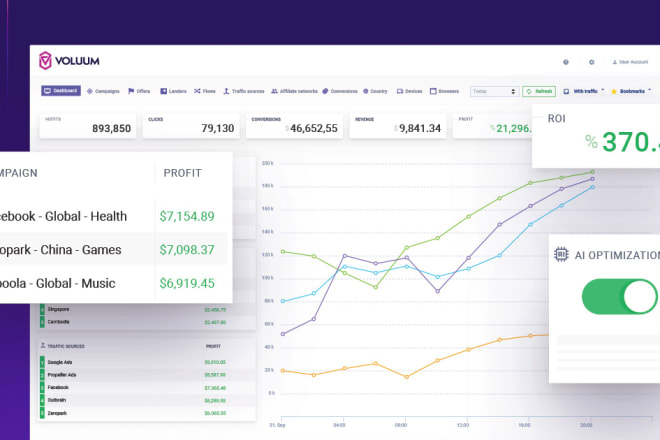The image size is (660, 440).
Task: Click the Campaigns target icon
Action: click(x=90, y=91)
